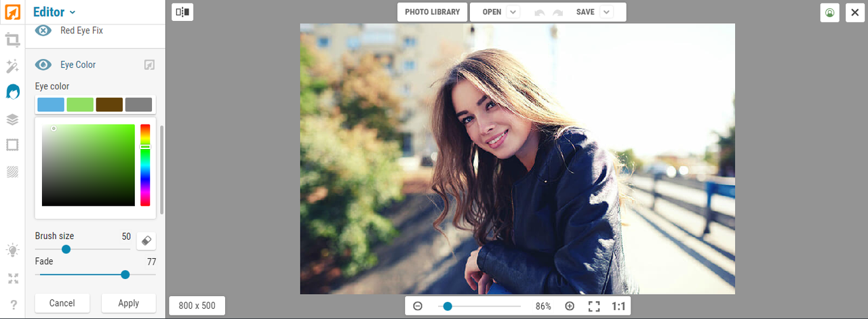Image resolution: width=868 pixels, height=319 pixels.
Task: Toggle the compare before/after view icon
Action: click(x=182, y=12)
